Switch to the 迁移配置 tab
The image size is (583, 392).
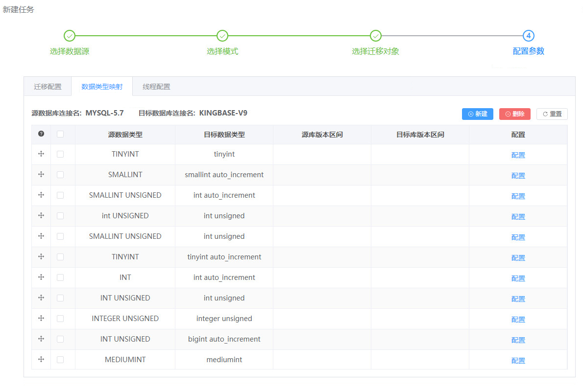(x=48, y=87)
